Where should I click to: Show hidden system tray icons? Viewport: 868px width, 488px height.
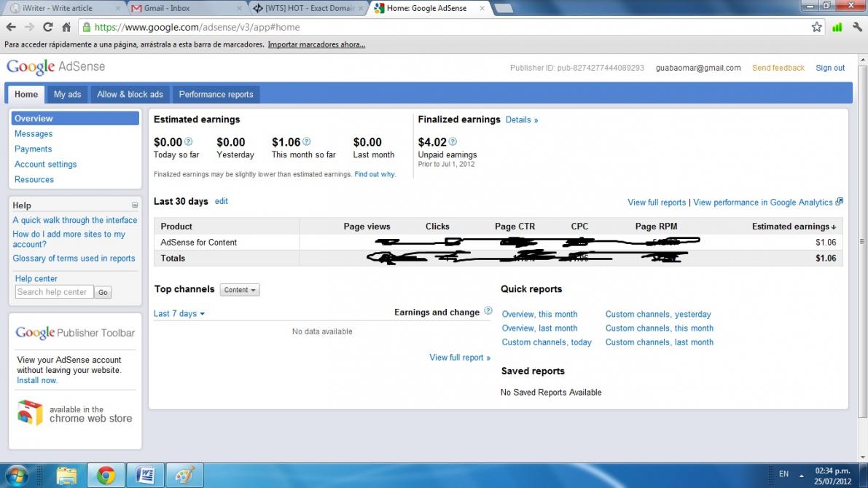pos(801,476)
